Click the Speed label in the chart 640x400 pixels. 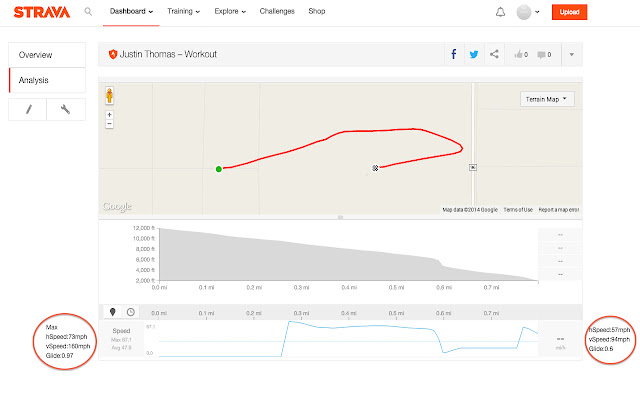point(121,331)
